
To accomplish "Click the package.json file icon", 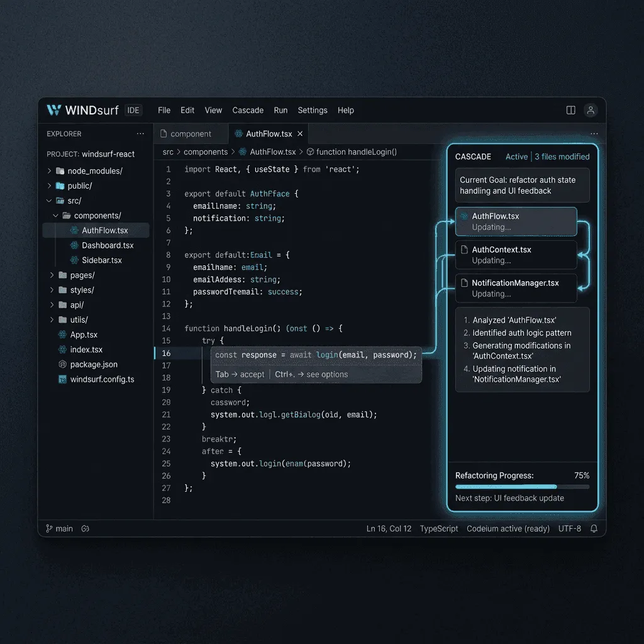I will (x=62, y=364).
